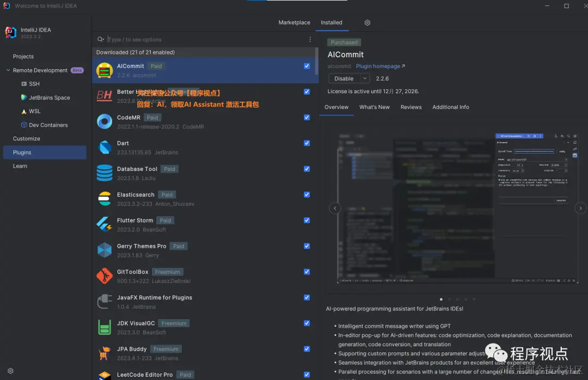Open the What's New tab
Viewport: 588px width, 380px height.
pos(375,107)
